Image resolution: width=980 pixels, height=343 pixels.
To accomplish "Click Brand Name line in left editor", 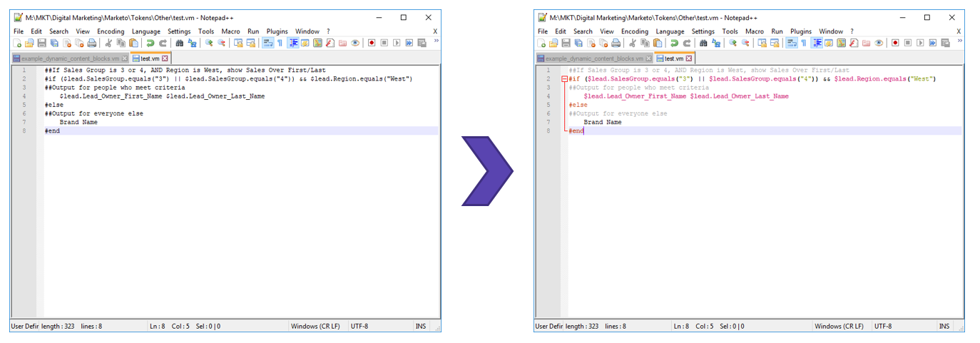I will click(78, 122).
